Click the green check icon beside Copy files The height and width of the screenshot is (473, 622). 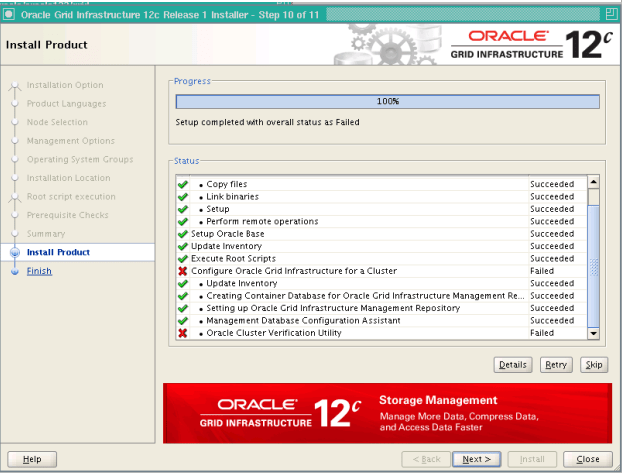tap(182, 185)
